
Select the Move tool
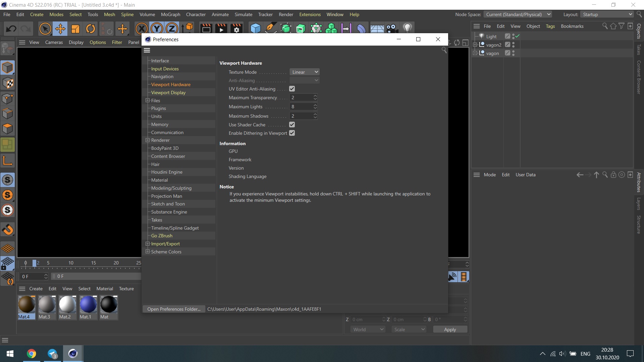click(60, 29)
